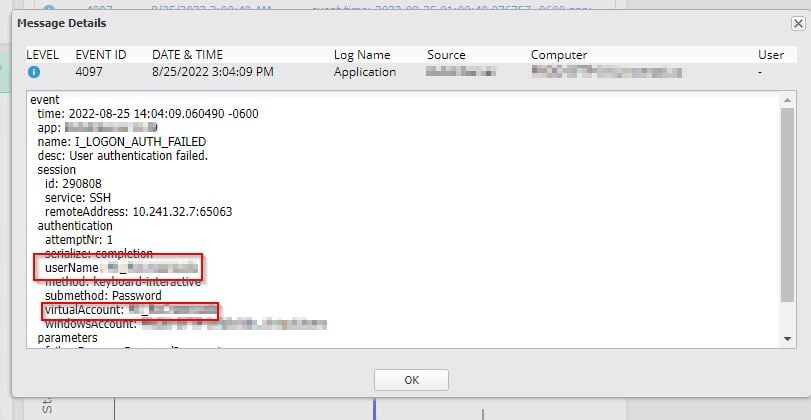Click the Application log name value

[365, 72]
